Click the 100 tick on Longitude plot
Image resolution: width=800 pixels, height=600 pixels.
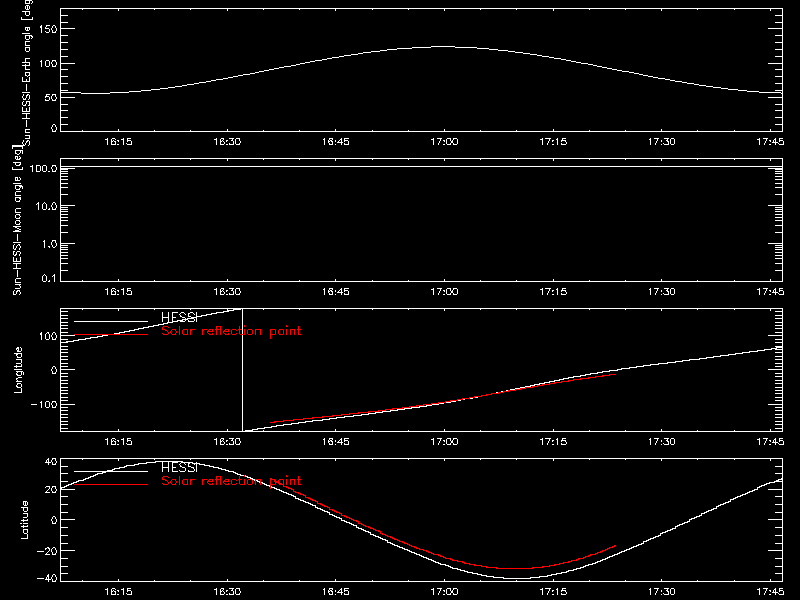47,336
